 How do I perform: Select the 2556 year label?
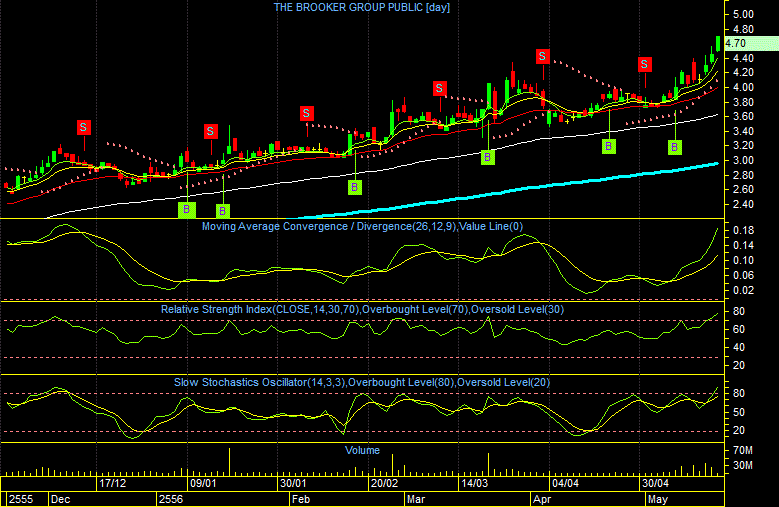171,499
